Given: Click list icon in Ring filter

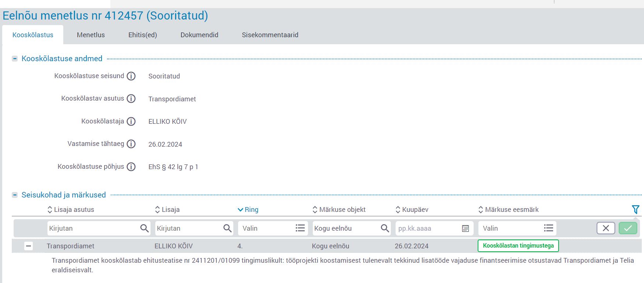Looking at the screenshot, I should pyautogui.click(x=300, y=228).
